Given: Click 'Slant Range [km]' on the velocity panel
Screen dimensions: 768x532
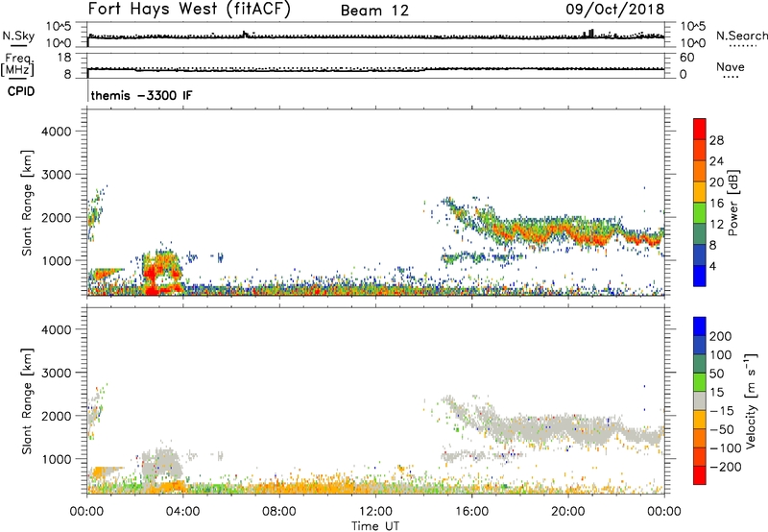Looking at the screenshot, I should point(27,401).
